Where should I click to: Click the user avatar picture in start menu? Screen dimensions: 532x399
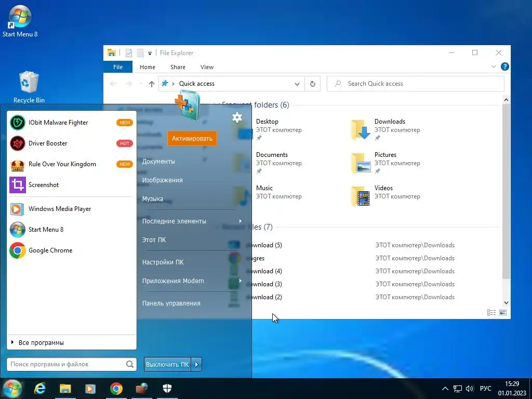(188, 105)
